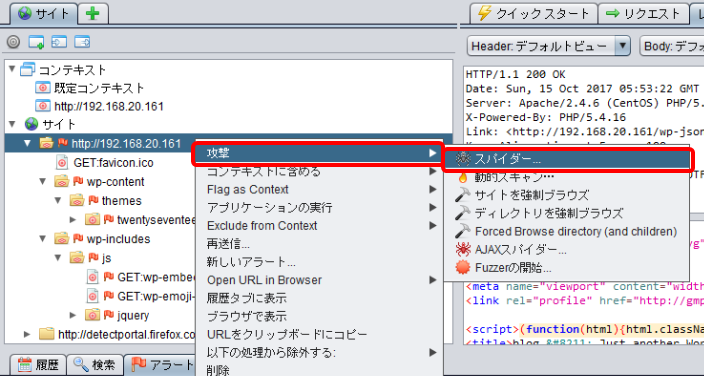Select GET:wp-emoji tree item
The image size is (704, 376).
point(157,296)
